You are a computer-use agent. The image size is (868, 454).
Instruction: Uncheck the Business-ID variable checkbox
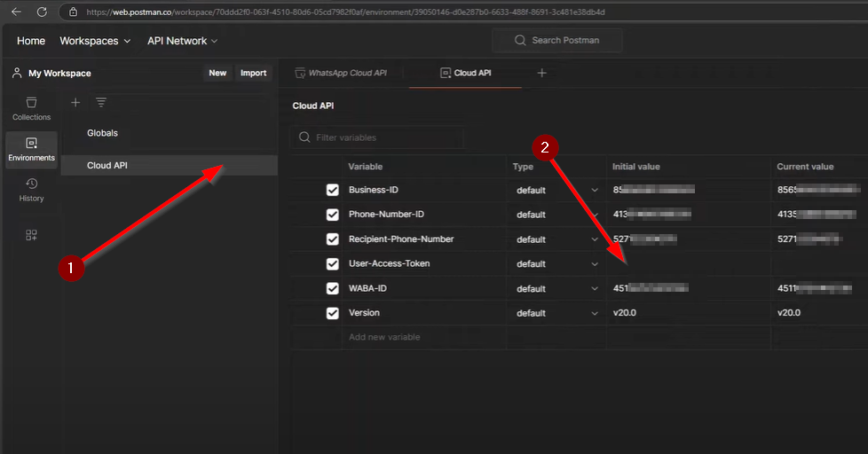tap(332, 191)
